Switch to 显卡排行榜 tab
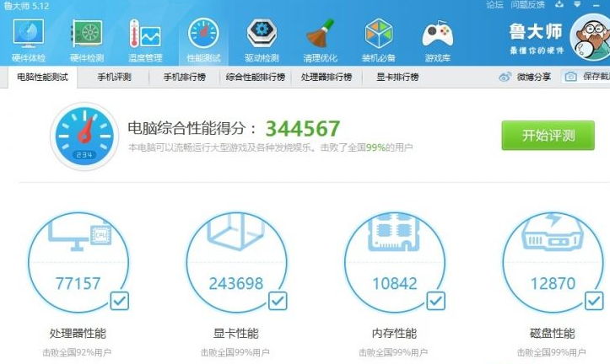Screen dimensions: 610x364 397,77
